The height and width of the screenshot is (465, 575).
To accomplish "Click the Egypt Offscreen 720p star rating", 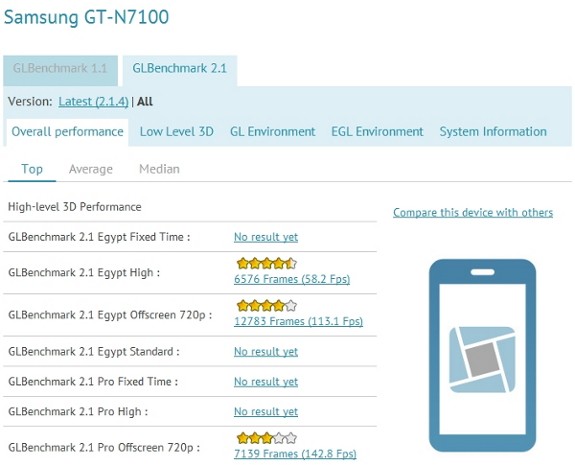I will pyautogui.click(x=267, y=305).
